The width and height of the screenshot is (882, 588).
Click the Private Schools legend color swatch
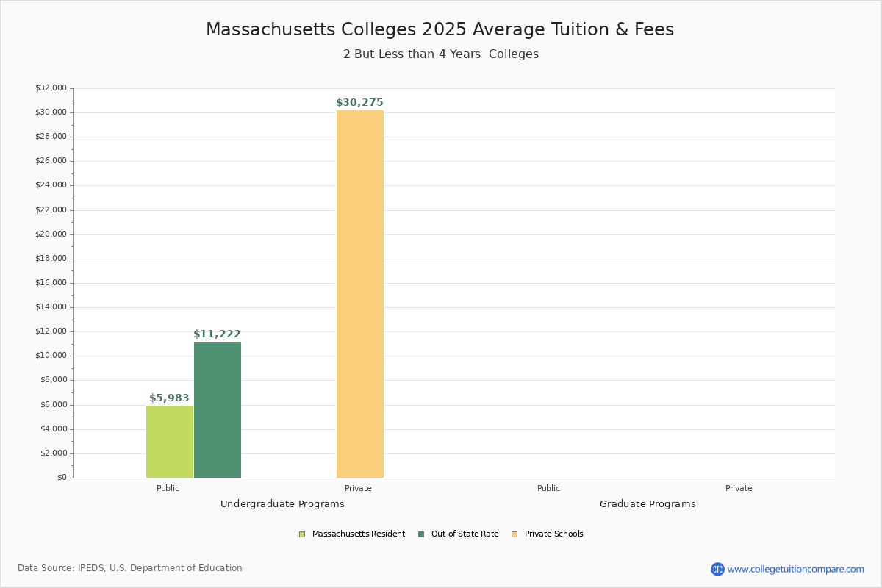click(514, 534)
